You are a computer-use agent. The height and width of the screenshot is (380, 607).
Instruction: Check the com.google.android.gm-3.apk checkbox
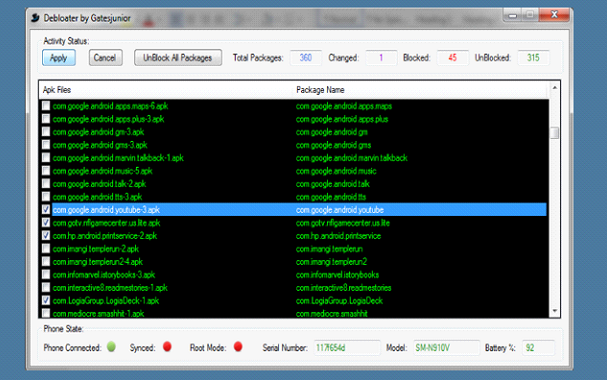tap(46, 132)
